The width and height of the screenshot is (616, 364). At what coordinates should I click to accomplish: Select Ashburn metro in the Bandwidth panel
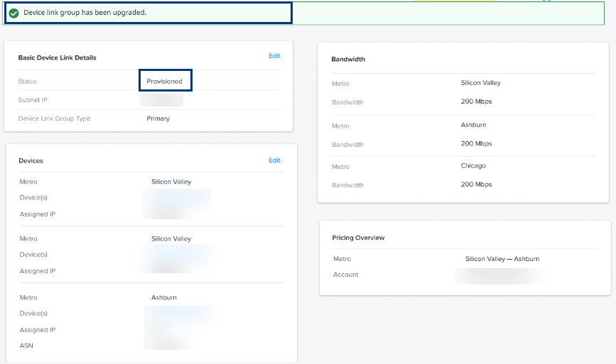tap(473, 125)
